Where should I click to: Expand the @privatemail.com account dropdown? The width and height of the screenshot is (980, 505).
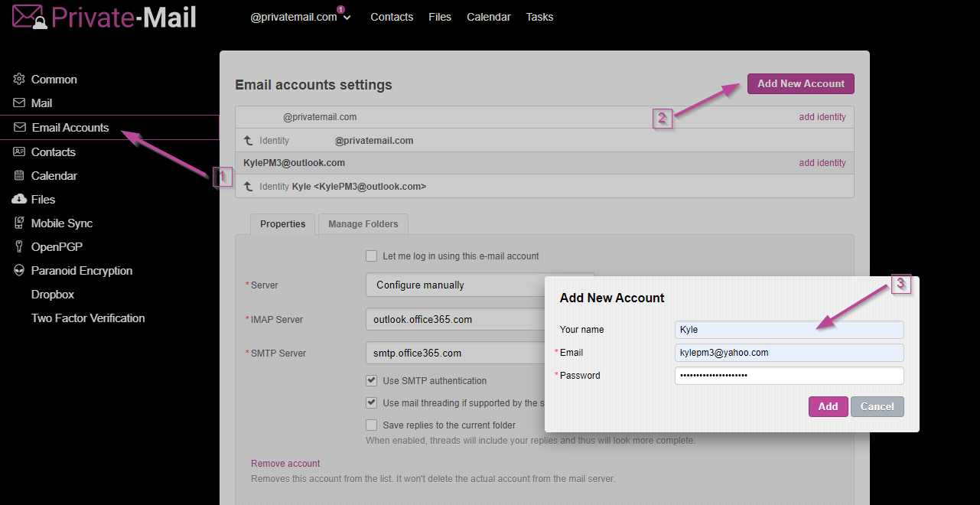click(x=347, y=18)
